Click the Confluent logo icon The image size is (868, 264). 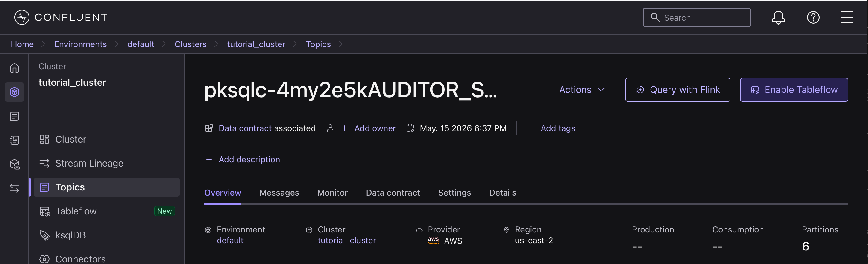(22, 17)
